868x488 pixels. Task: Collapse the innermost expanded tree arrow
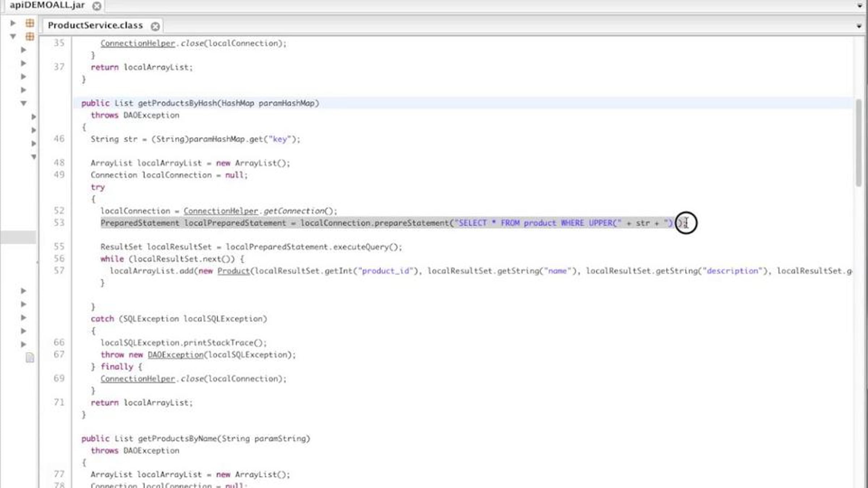click(34, 157)
